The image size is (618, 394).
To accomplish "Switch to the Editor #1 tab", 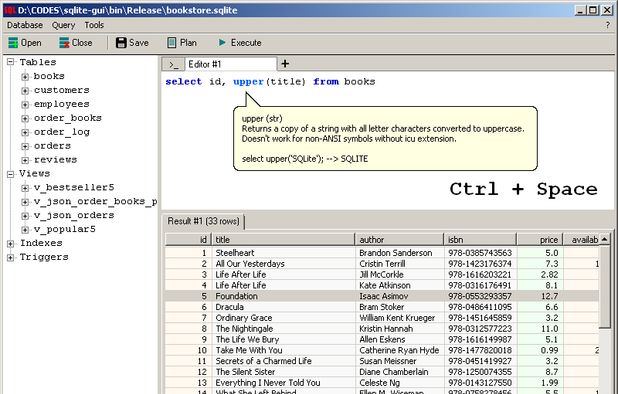I will coord(230,64).
